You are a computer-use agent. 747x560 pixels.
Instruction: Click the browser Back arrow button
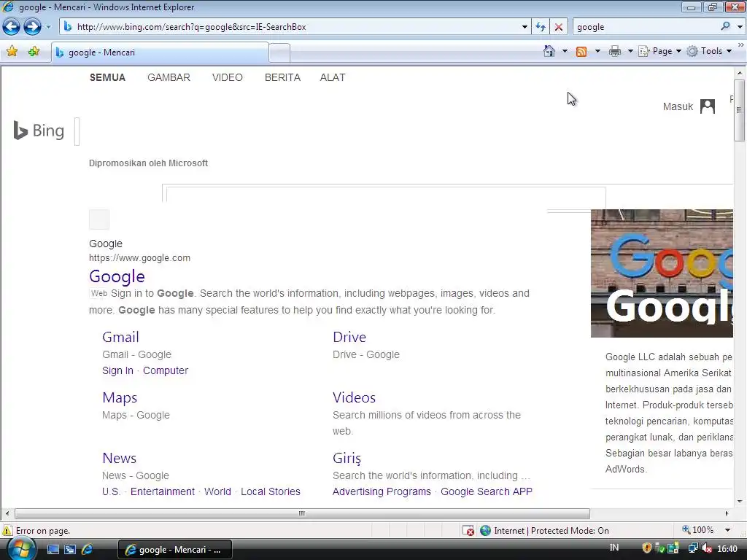click(x=12, y=27)
